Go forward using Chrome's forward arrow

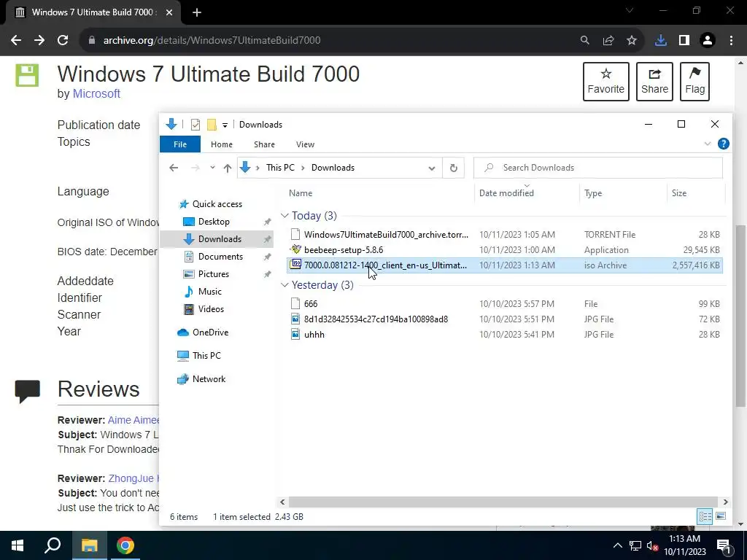[39, 41]
